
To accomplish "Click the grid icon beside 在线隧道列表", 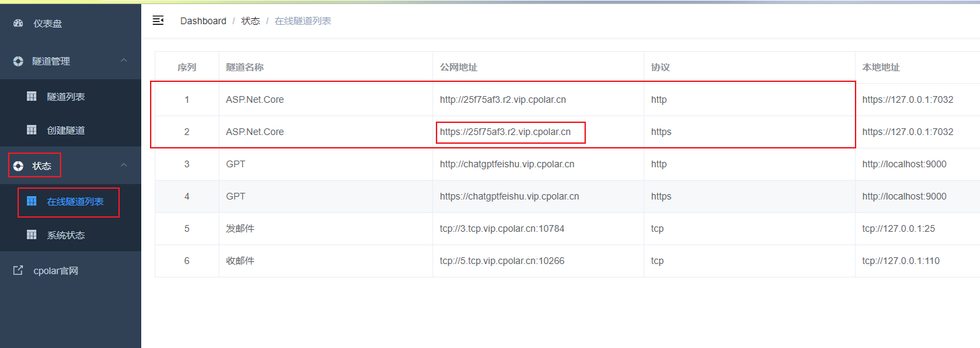I will 32,202.
